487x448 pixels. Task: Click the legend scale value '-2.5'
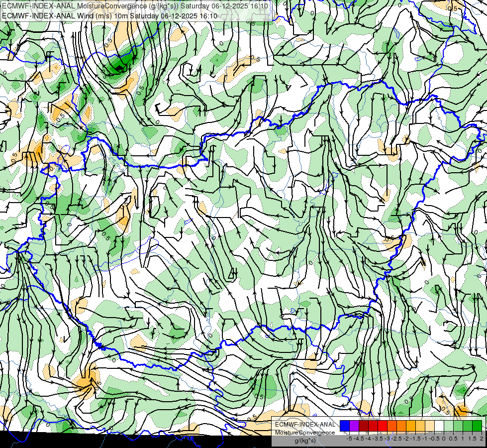396,439
